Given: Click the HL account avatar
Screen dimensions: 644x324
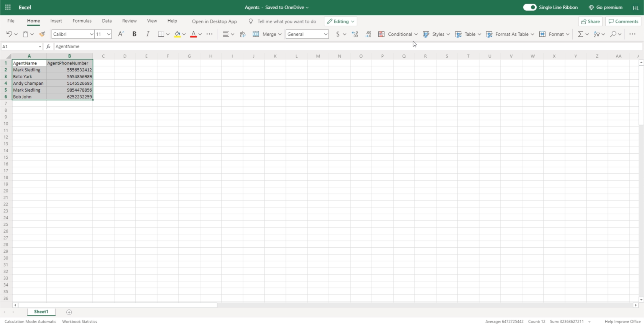Looking at the screenshot, I should point(636,8).
